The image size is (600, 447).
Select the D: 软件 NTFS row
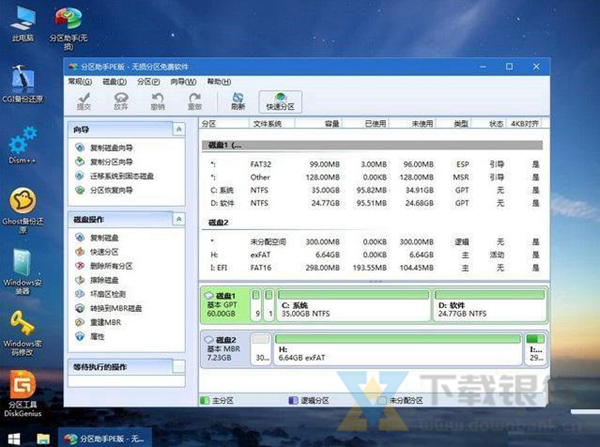click(372, 203)
